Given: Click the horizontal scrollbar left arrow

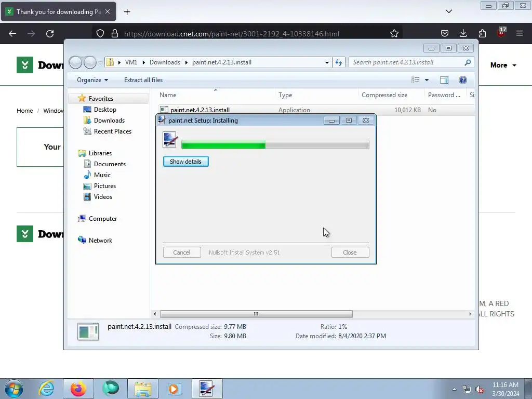Looking at the screenshot, I should [155, 314].
